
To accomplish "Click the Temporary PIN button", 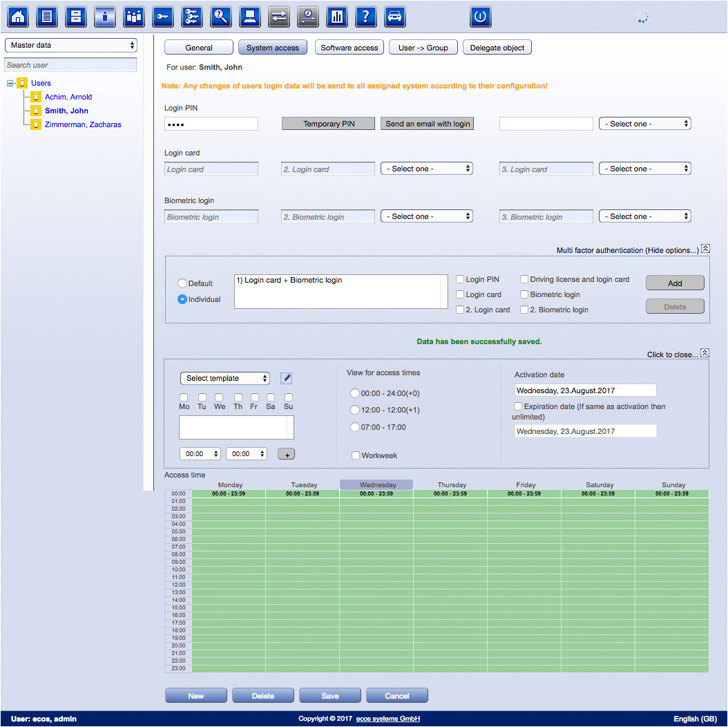I will point(329,124).
